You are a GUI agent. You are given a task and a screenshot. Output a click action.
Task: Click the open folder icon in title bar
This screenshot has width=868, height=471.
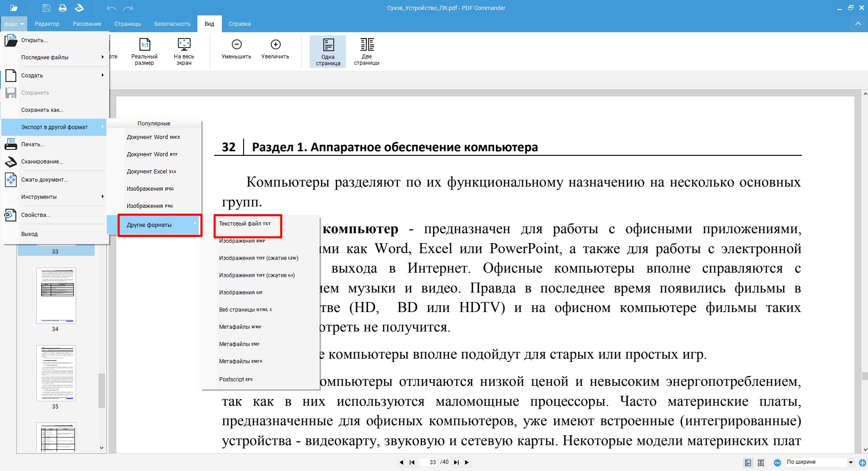[x=14, y=8]
